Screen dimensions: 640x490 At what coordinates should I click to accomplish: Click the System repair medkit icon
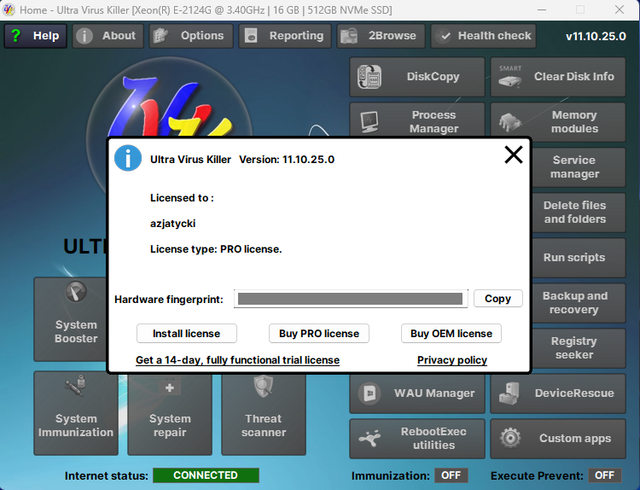170,386
